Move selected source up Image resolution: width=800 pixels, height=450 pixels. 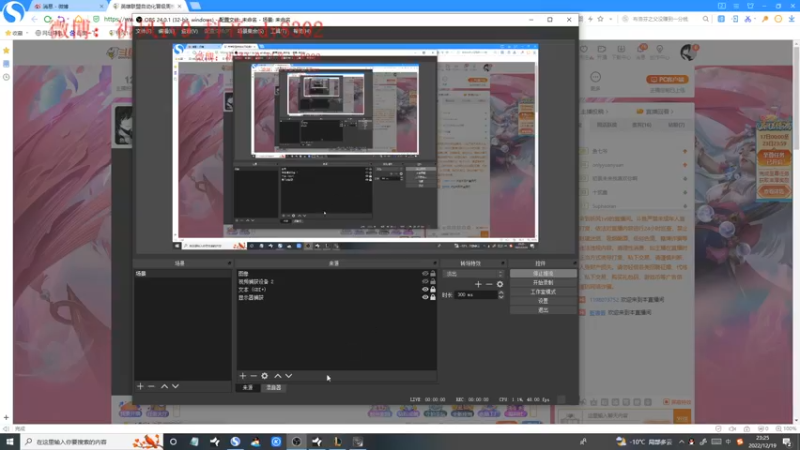(x=278, y=376)
